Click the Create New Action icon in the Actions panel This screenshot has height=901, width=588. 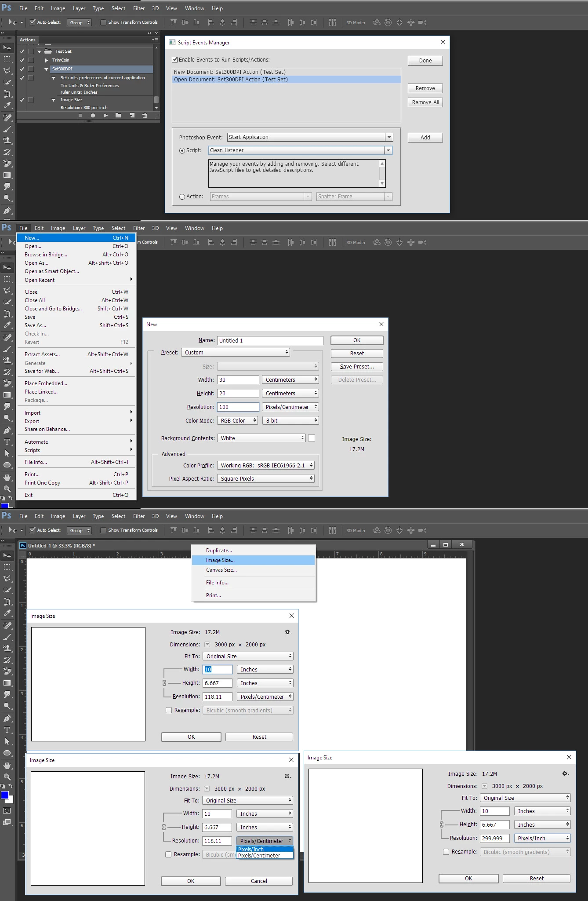click(132, 116)
